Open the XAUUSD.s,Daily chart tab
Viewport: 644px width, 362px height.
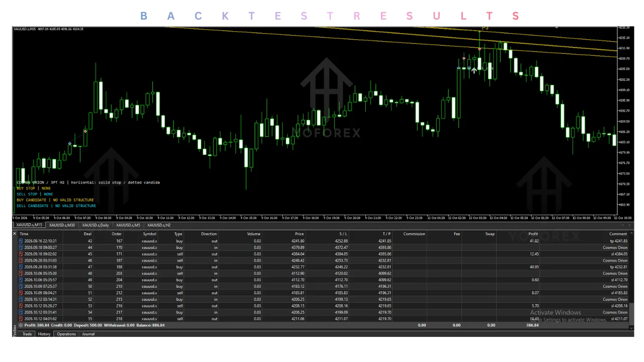(x=96, y=225)
